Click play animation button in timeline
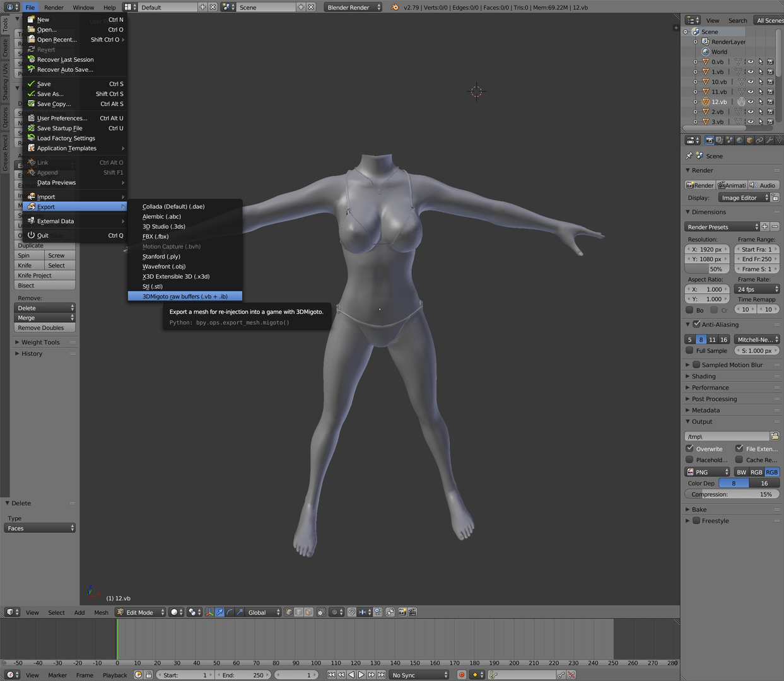Screen dimensions: 784x681 [361, 675]
